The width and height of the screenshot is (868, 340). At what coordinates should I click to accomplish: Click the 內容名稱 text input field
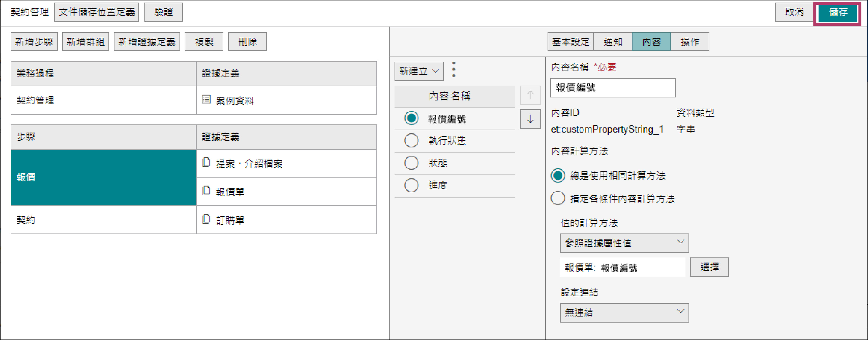[613, 88]
